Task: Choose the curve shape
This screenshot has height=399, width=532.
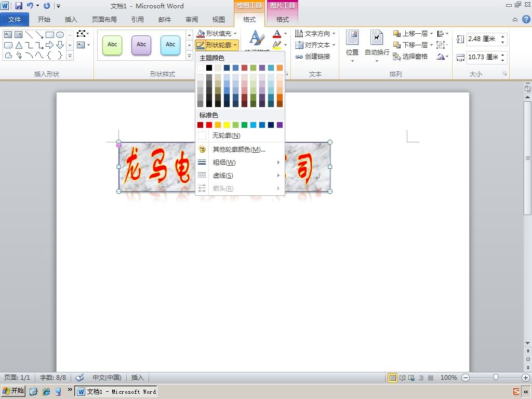Action: click(x=39, y=55)
